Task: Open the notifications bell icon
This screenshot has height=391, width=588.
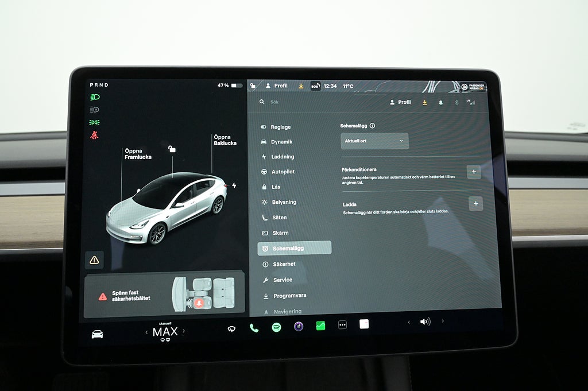Action: 440,102
